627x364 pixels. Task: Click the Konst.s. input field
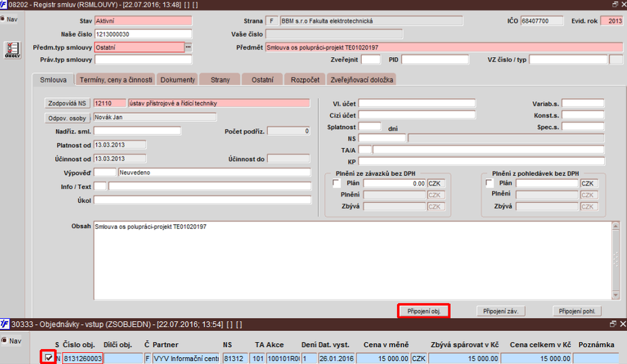582,115
